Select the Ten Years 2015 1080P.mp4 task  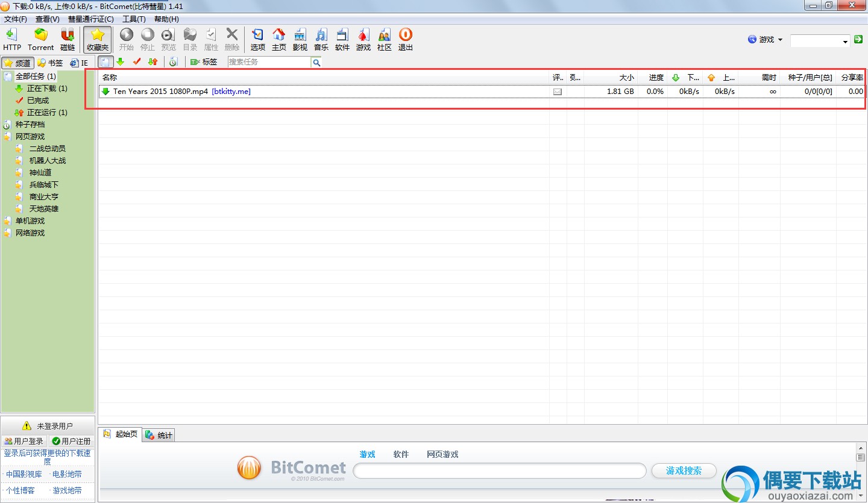pyautogui.click(x=482, y=92)
